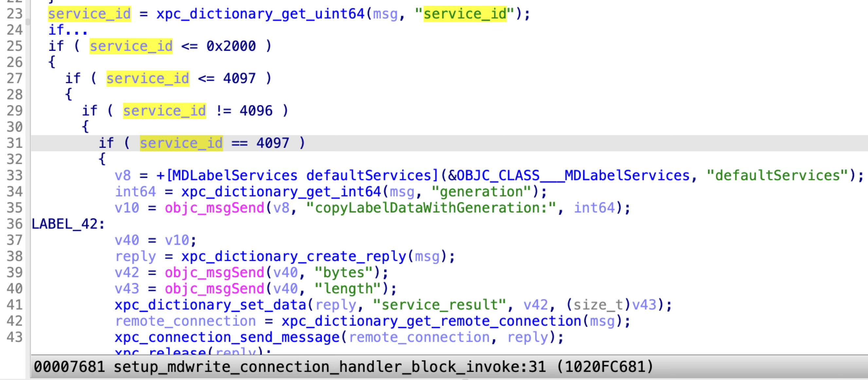Click the "generation" string literal
The height and width of the screenshot is (380, 868).
coord(481,192)
